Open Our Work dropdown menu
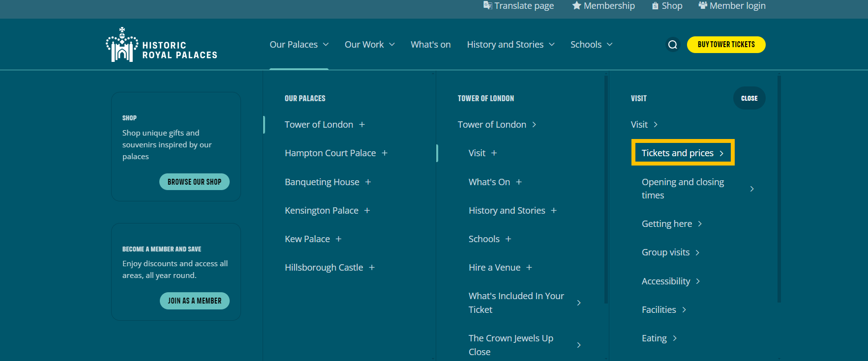The height and width of the screenshot is (361, 868). (370, 45)
